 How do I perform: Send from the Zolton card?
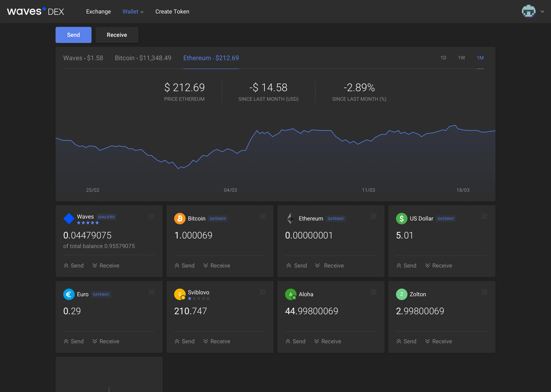(406, 341)
